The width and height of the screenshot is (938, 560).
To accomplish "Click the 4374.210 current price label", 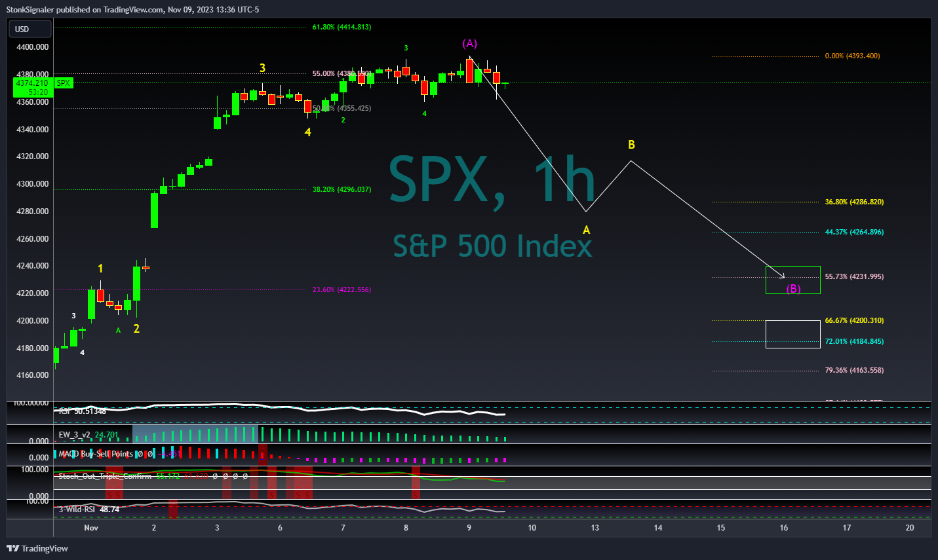I will tap(31, 83).
